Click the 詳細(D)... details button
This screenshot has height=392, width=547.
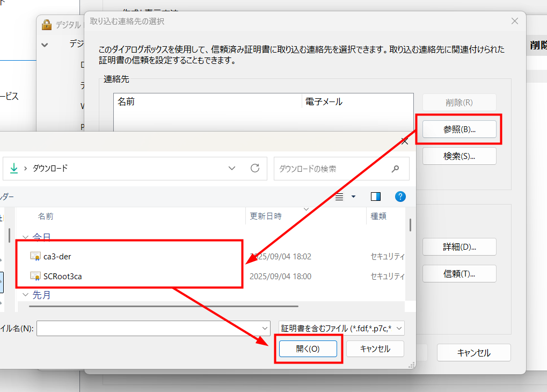point(459,247)
